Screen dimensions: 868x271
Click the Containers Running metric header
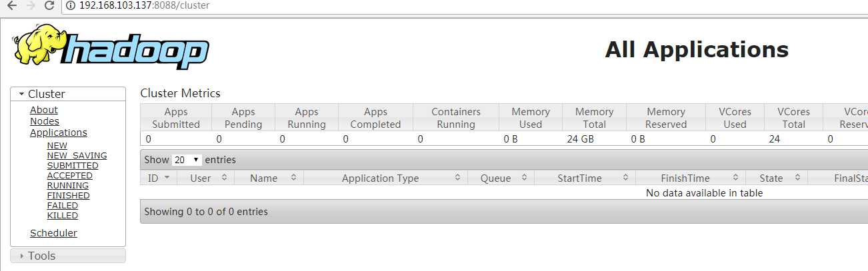tap(456, 118)
